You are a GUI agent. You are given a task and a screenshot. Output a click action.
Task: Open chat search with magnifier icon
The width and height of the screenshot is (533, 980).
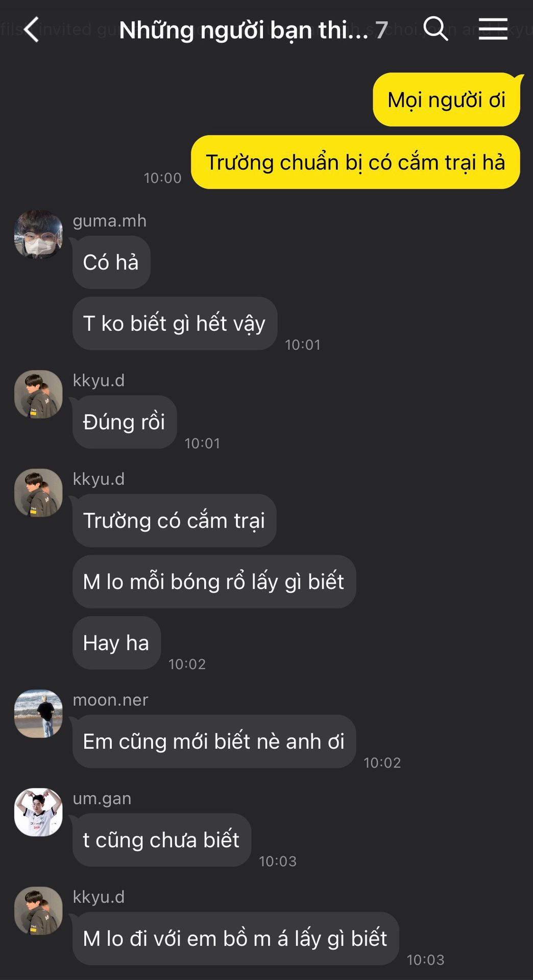coord(435,29)
